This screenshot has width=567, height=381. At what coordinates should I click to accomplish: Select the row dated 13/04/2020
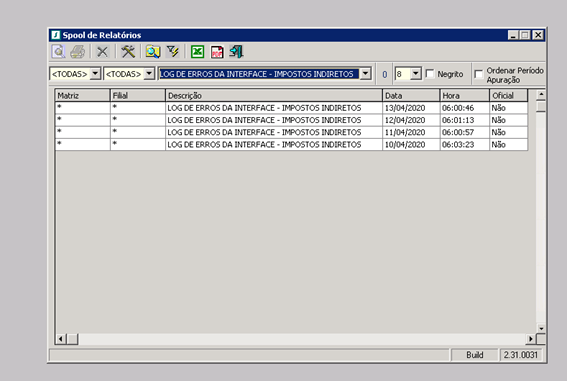coord(291,108)
